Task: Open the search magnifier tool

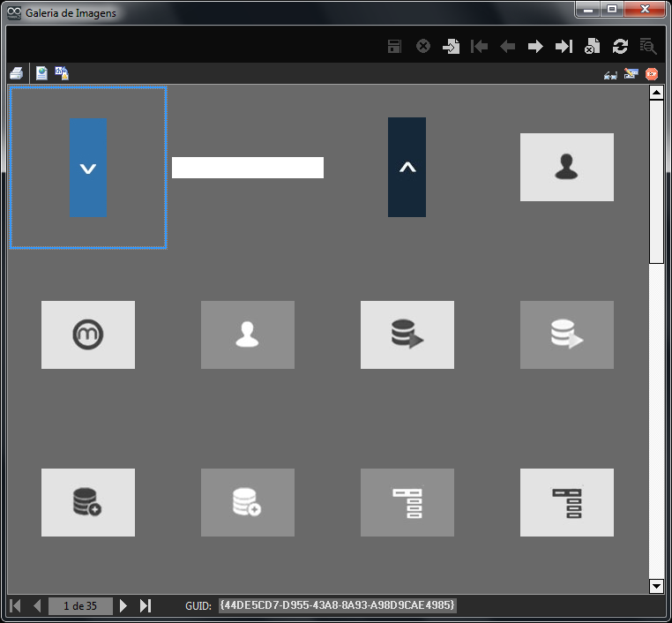Action: [648, 47]
